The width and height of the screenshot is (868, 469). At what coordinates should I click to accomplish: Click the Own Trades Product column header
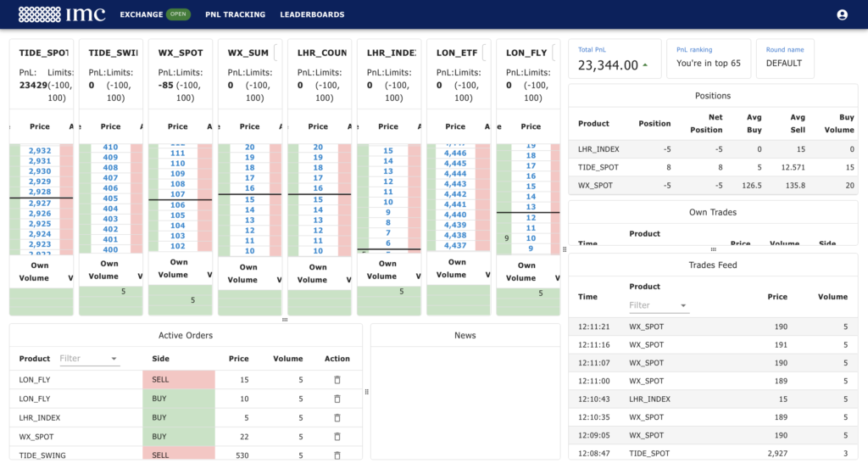pyautogui.click(x=645, y=233)
